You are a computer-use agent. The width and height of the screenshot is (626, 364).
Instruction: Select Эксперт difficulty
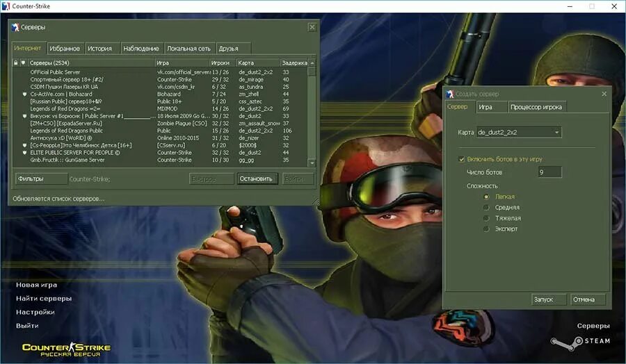click(486, 229)
